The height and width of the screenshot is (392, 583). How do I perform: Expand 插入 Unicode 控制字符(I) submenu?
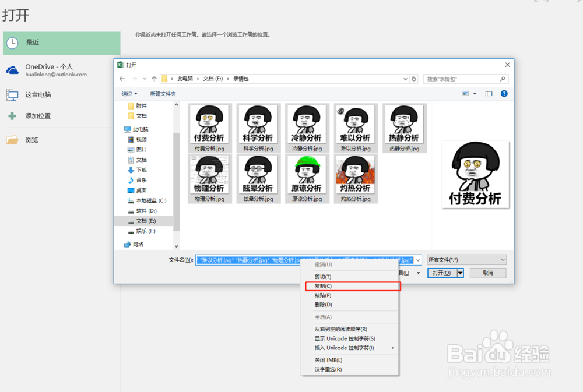[x=349, y=348]
